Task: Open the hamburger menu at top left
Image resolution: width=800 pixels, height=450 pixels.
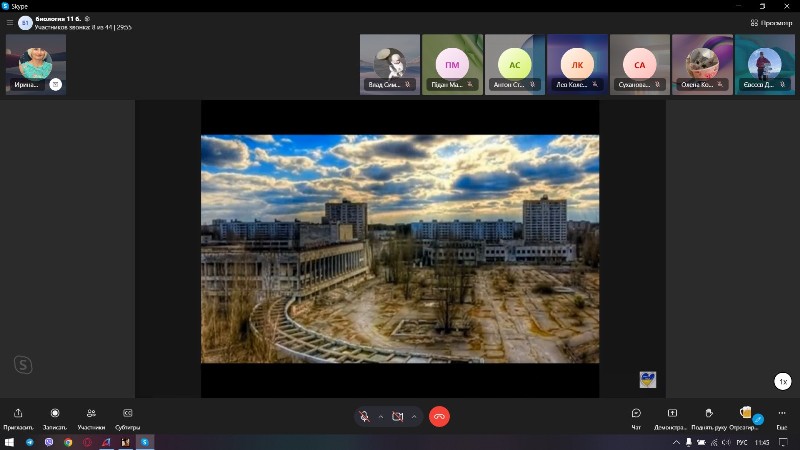Action: [10, 22]
